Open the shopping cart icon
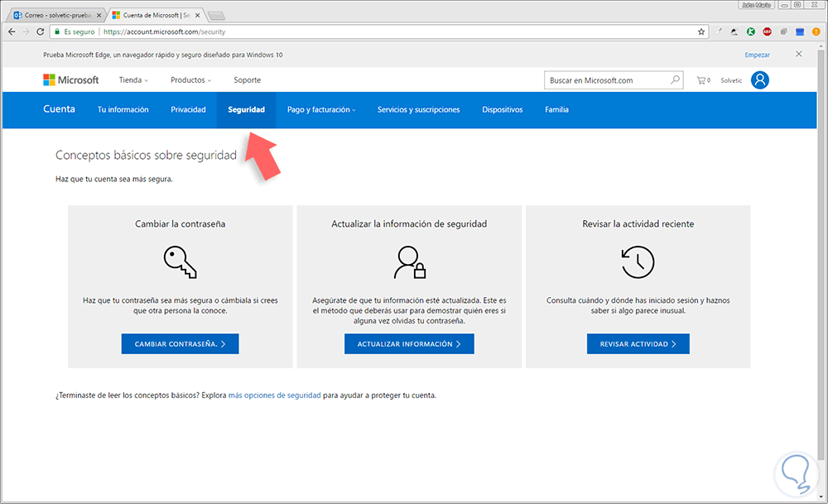 point(703,80)
